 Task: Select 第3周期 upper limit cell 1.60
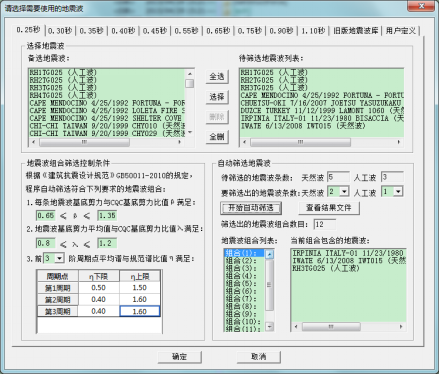point(140,311)
